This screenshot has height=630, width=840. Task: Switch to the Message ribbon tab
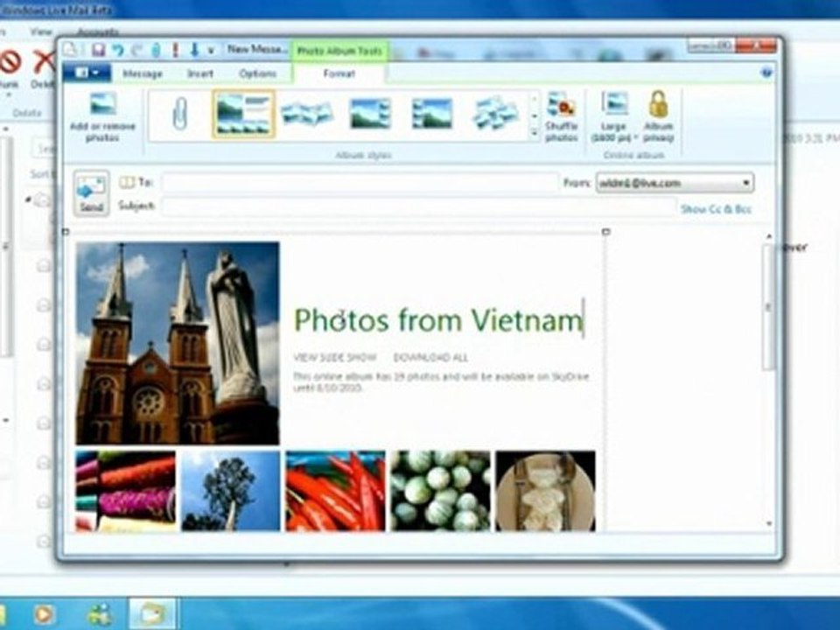(143, 73)
